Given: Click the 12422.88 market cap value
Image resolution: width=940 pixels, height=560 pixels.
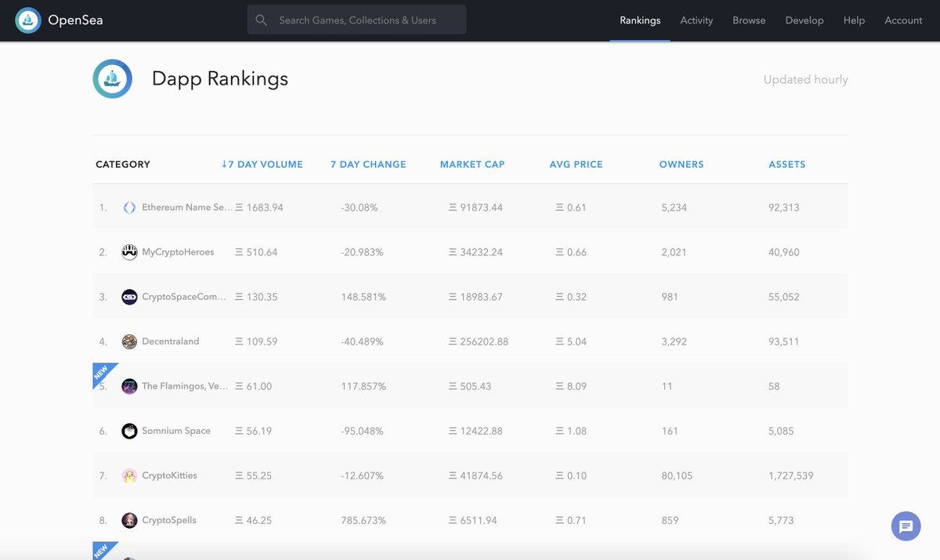Looking at the screenshot, I should (475, 431).
